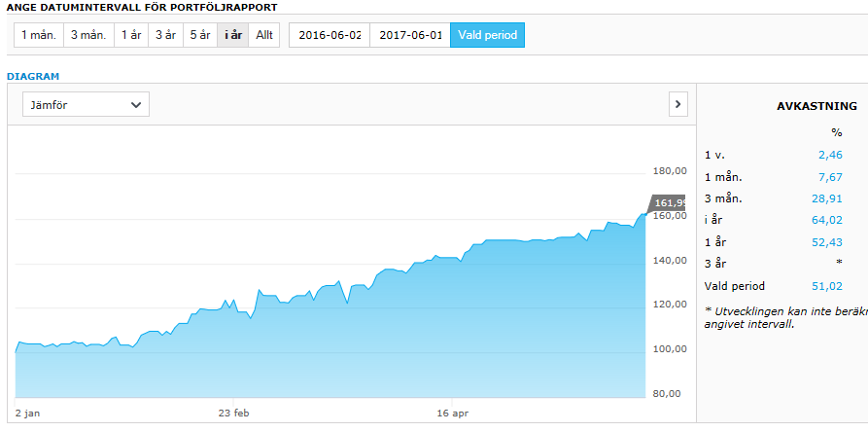868x432 pixels.
Task: Pick the 5 år range option
Action: pos(199,36)
